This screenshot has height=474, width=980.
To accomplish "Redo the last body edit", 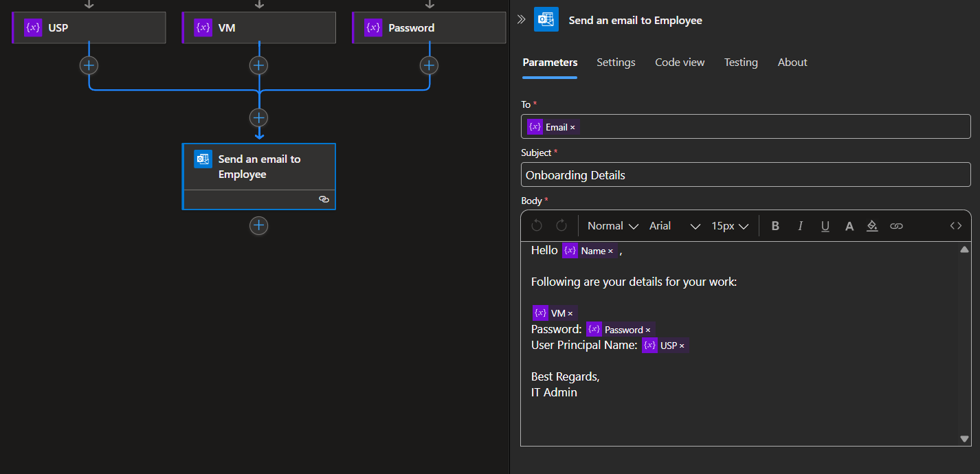I will click(x=561, y=226).
